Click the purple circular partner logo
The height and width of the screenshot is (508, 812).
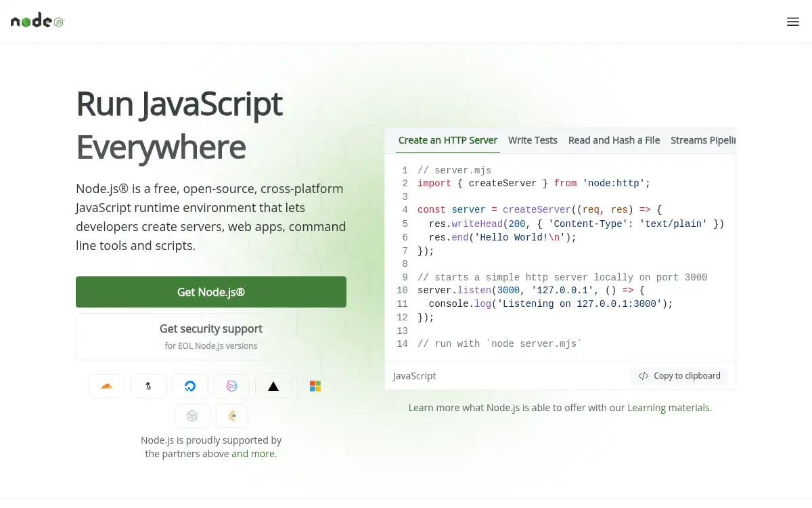point(231,386)
